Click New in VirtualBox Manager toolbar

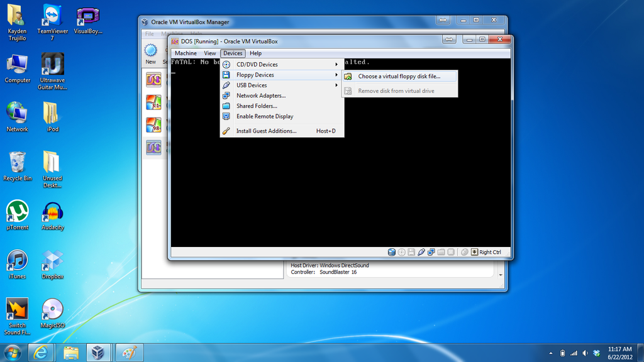pos(150,54)
